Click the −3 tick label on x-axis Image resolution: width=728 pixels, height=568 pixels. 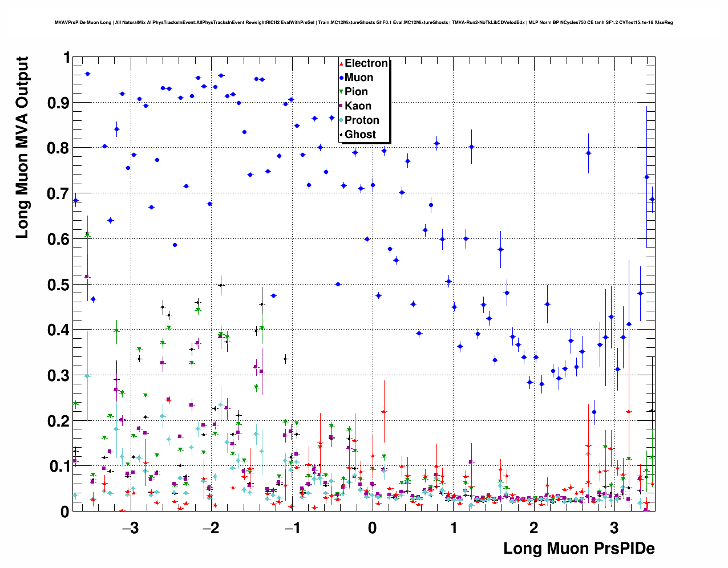130,528
